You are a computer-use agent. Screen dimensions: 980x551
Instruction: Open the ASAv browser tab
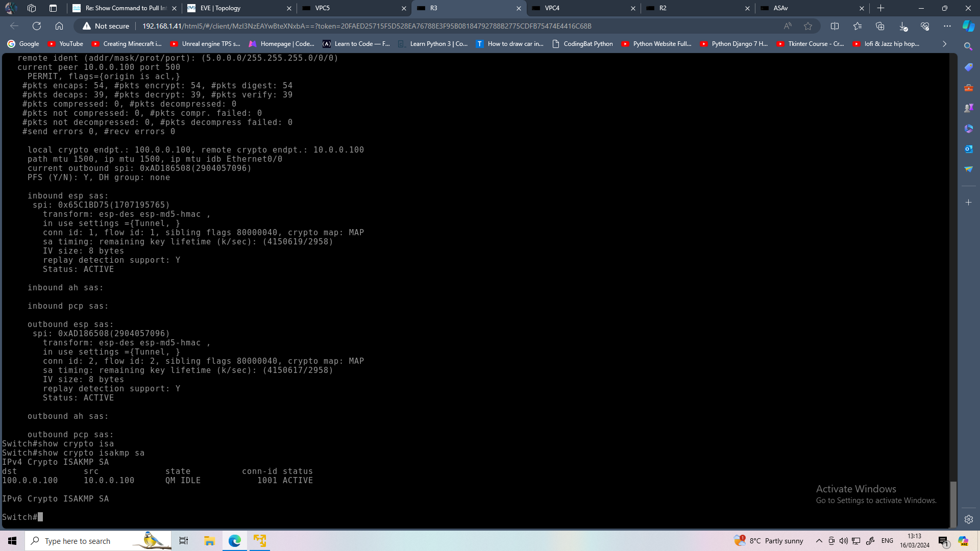[x=812, y=8]
